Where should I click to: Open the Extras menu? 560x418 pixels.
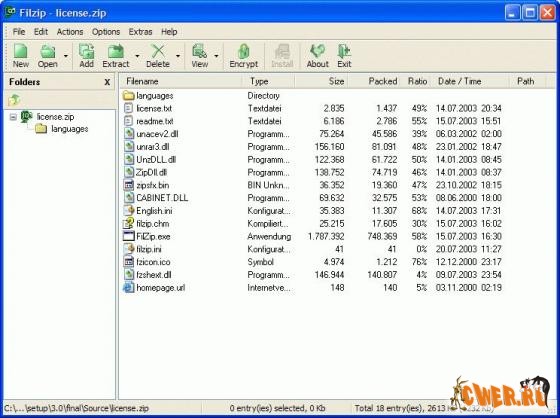140,32
